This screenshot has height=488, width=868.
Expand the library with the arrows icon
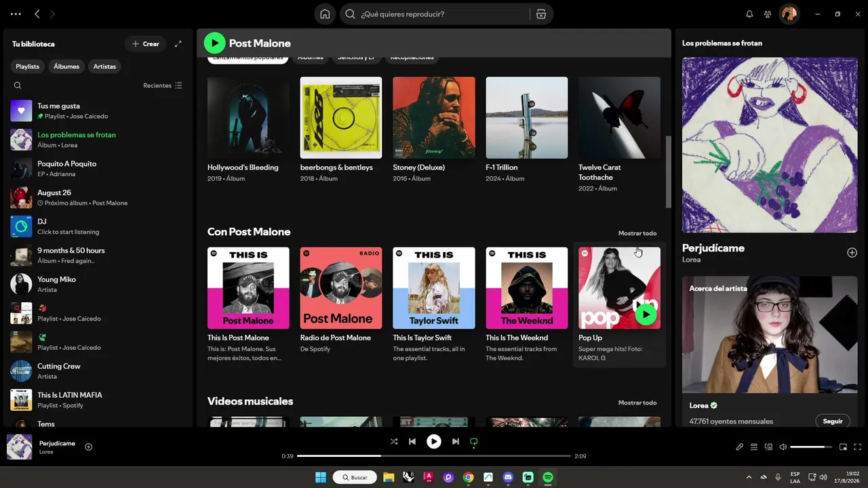(x=178, y=44)
